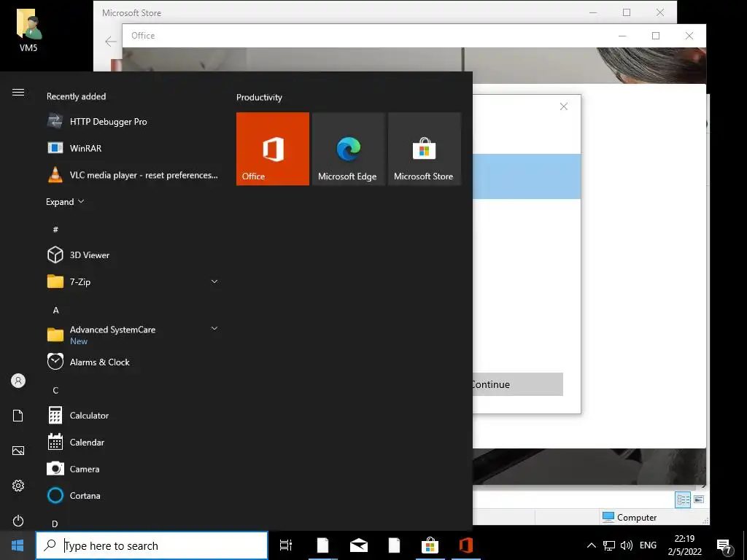Viewport: 747px width, 560px height.
Task: Open the clock showing 22:19
Action: pyautogui.click(x=684, y=545)
